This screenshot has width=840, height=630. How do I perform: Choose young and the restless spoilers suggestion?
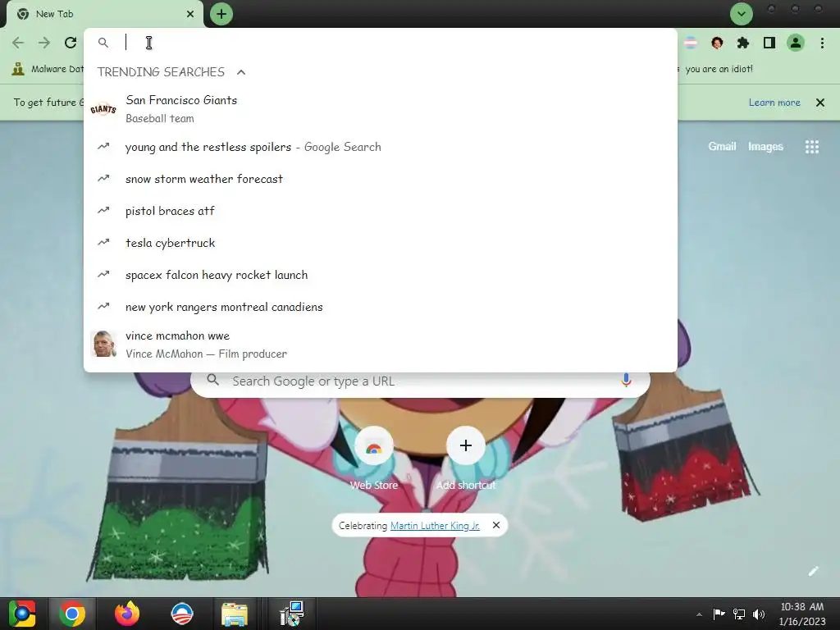click(381, 147)
